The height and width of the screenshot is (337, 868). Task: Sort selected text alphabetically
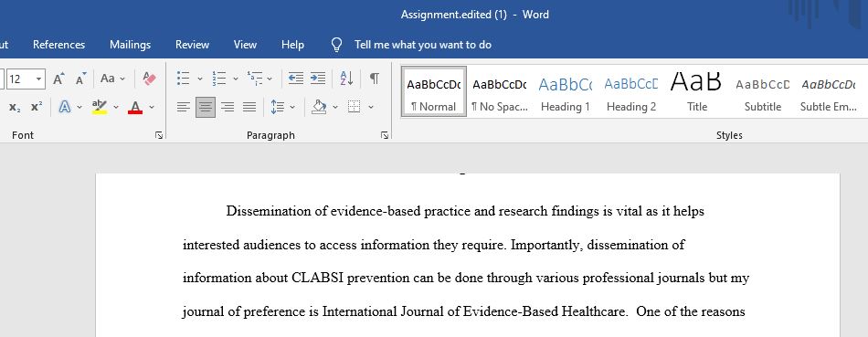point(347,79)
